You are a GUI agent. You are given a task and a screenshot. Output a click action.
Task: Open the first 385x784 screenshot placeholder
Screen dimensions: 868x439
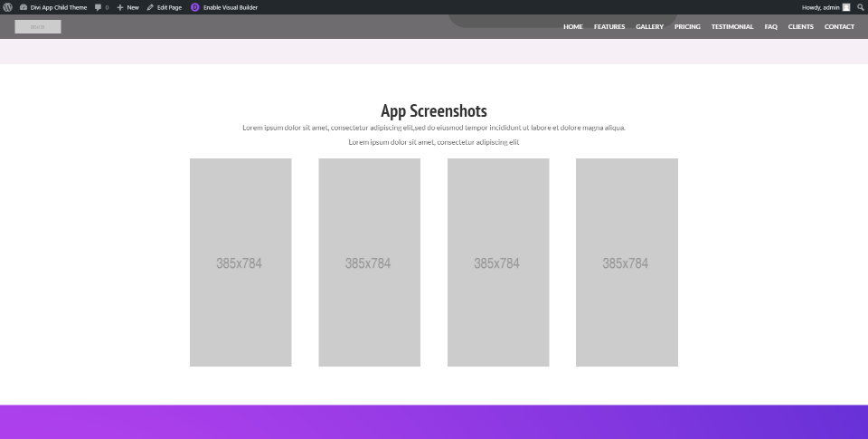click(x=241, y=262)
